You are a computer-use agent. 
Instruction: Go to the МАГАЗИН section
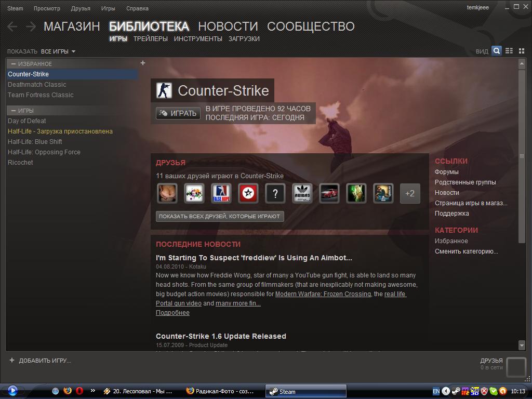72,26
